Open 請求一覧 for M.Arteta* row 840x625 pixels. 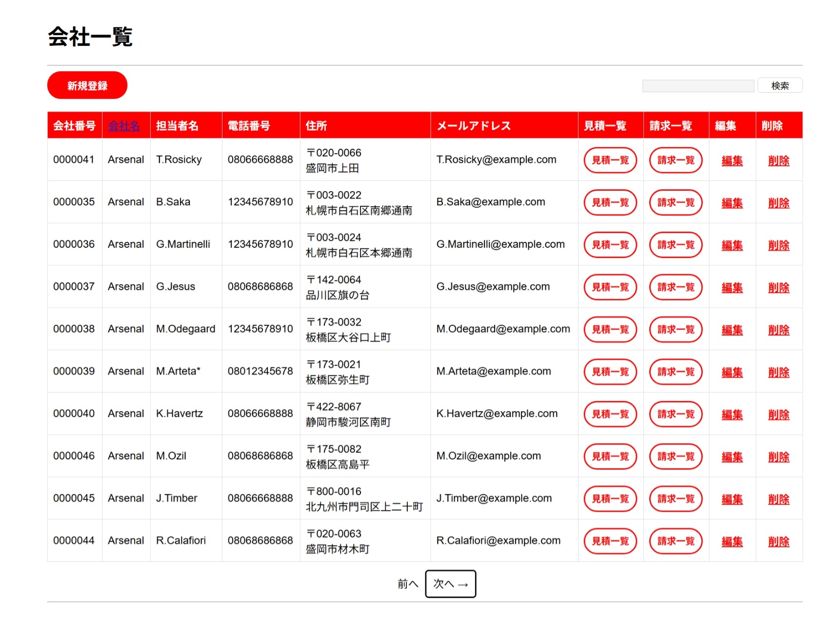[x=676, y=371]
